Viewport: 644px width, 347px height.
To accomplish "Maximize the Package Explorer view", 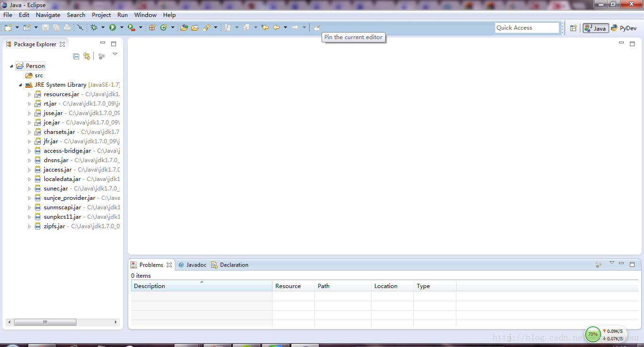I will point(114,44).
